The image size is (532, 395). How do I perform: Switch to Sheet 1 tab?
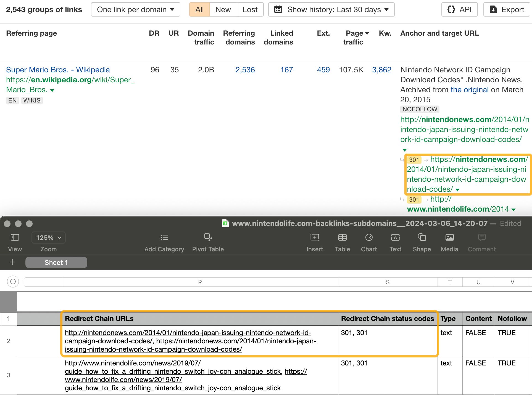56,262
